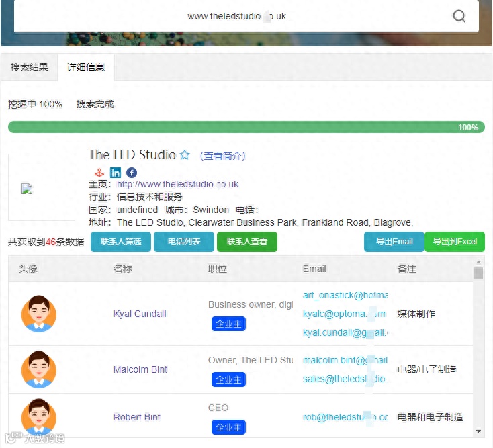This screenshot has width=493, height=448.
Task: Click the 头像 column header
Action: point(28,269)
